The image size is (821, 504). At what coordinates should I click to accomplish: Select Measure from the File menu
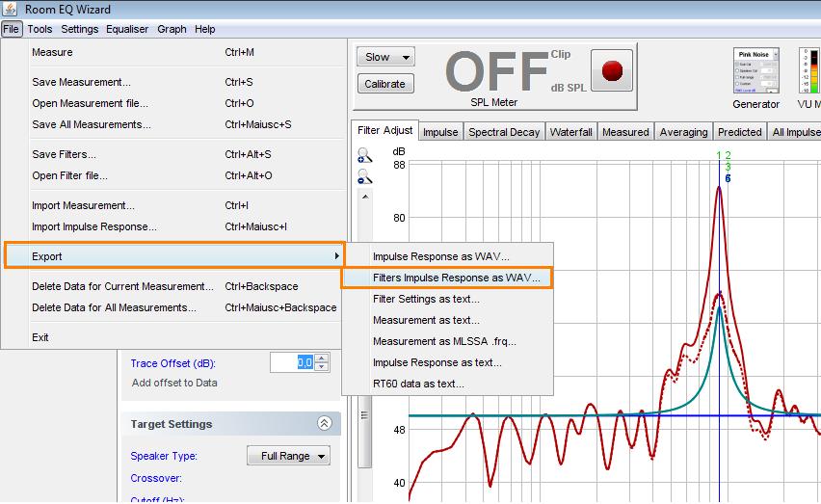(173, 52)
